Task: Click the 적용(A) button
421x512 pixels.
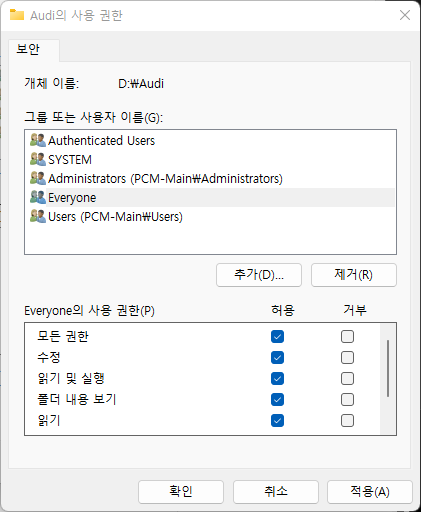Action: (370, 492)
